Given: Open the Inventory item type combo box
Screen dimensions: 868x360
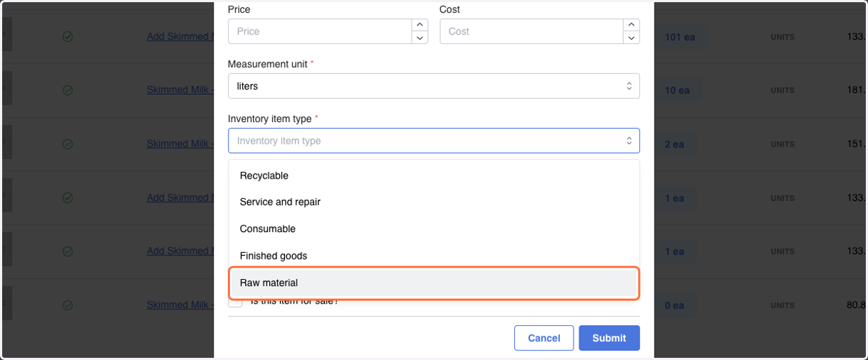Looking at the screenshot, I should click(x=433, y=141).
